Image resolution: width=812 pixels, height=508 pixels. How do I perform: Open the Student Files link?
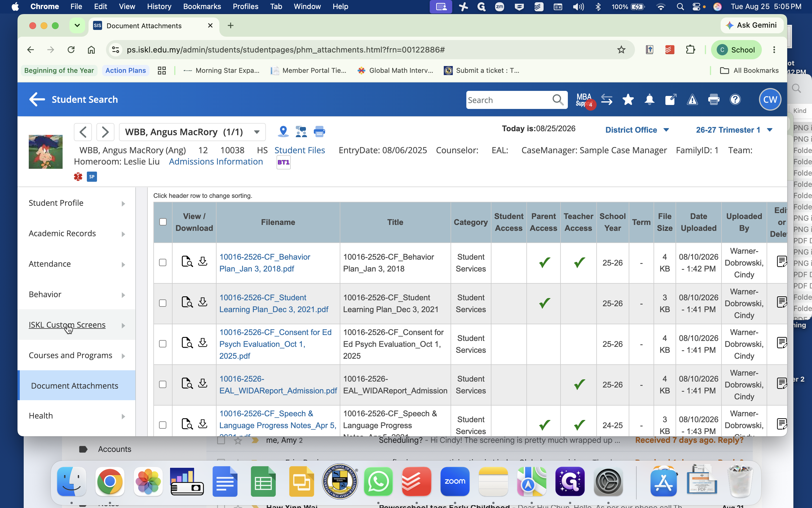click(300, 150)
